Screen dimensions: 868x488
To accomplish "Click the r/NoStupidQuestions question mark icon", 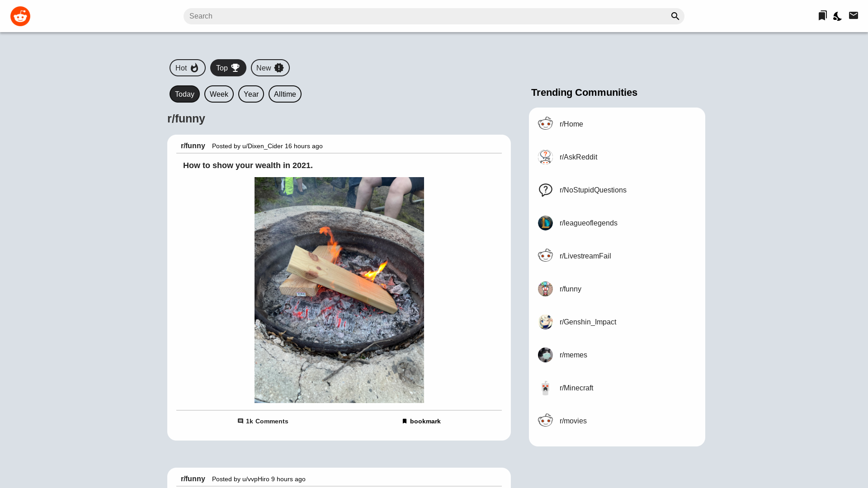I will 545,190.
